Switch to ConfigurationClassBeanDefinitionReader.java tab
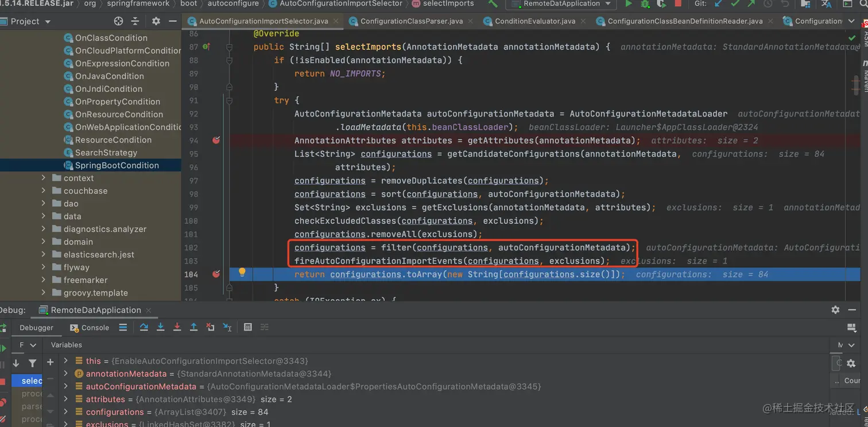 click(x=685, y=21)
